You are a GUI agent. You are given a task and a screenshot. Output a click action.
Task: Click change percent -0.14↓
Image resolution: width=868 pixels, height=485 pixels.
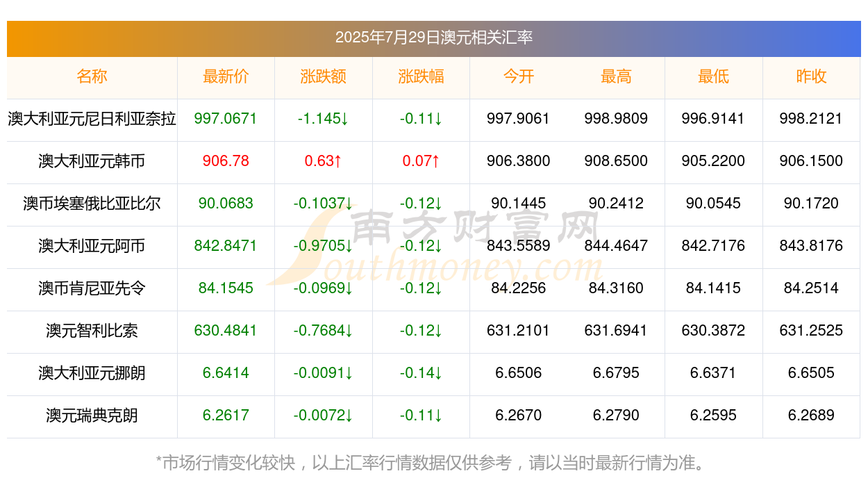coord(421,373)
